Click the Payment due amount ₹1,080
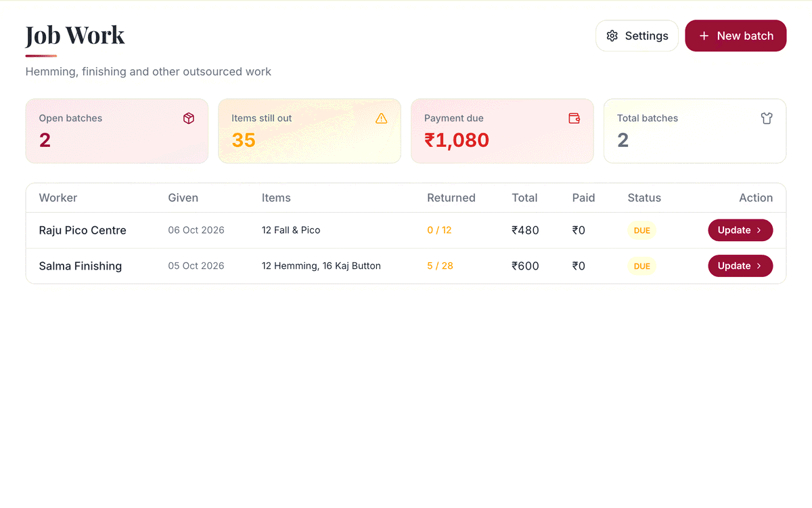The height and width of the screenshot is (508, 812). 457,140
